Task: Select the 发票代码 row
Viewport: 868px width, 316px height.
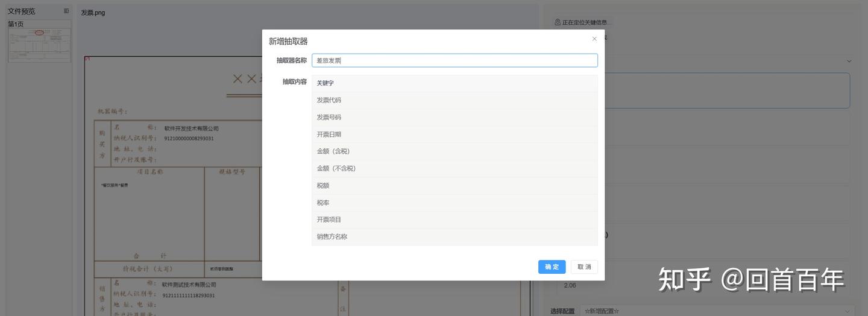Action: tap(454, 100)
